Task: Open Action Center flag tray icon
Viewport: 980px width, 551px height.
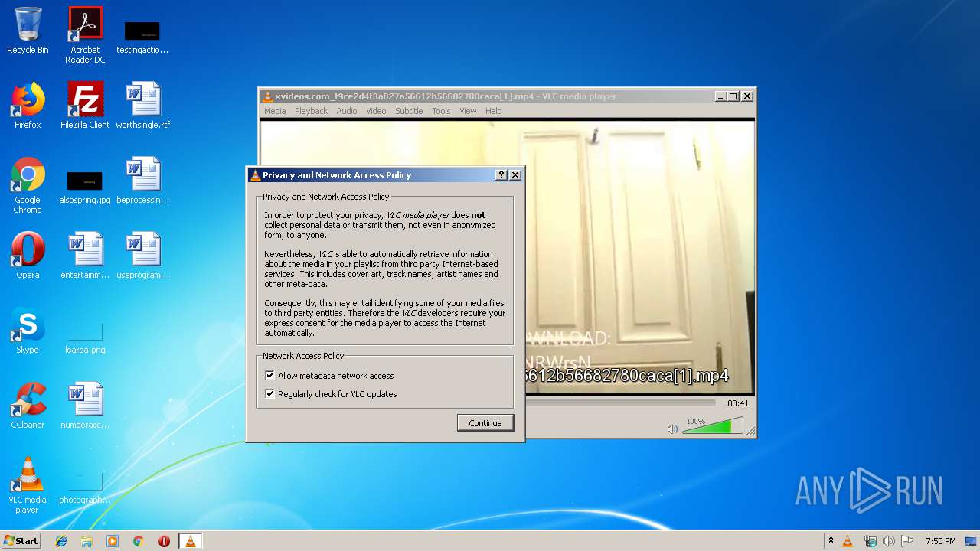Action: click(x=907, y=541)
